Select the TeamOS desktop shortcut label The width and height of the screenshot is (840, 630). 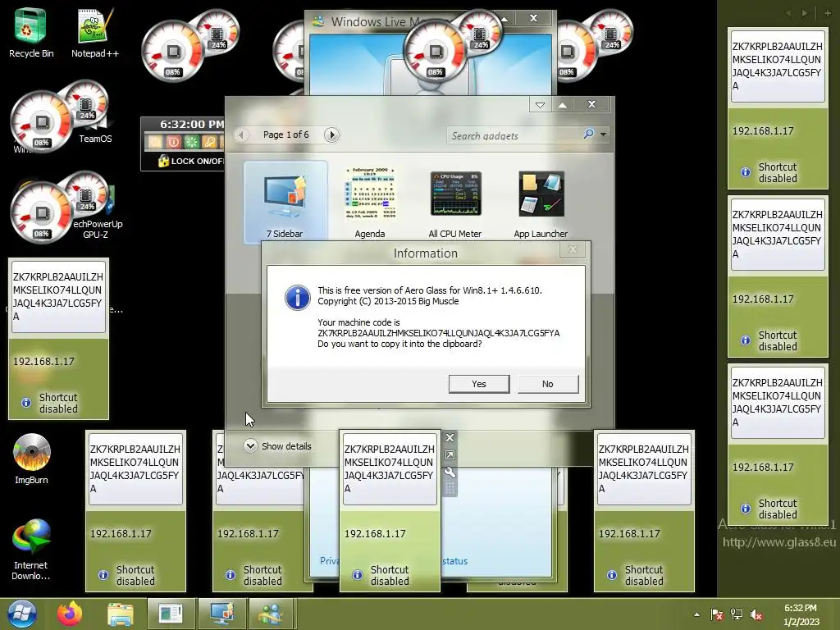click(95, 139)
